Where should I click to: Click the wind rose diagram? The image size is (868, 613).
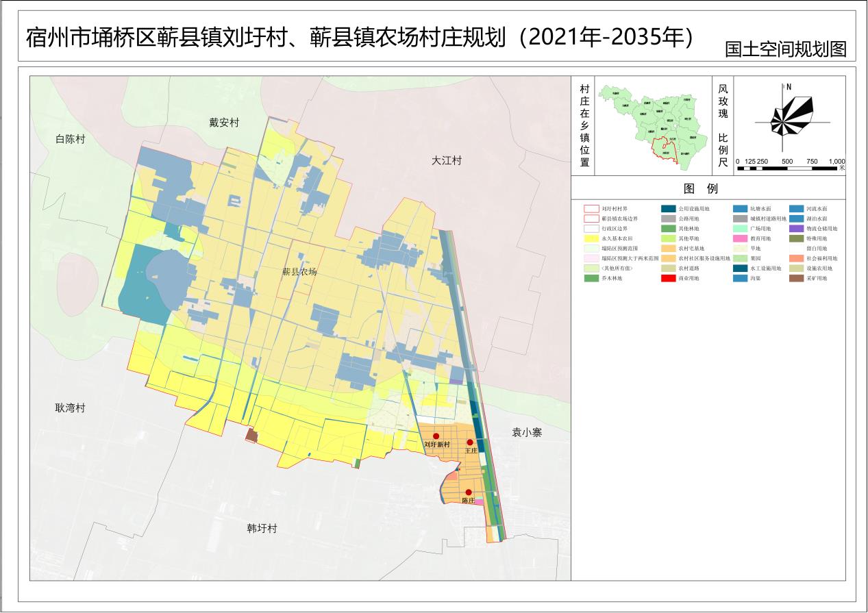(791, 121)
